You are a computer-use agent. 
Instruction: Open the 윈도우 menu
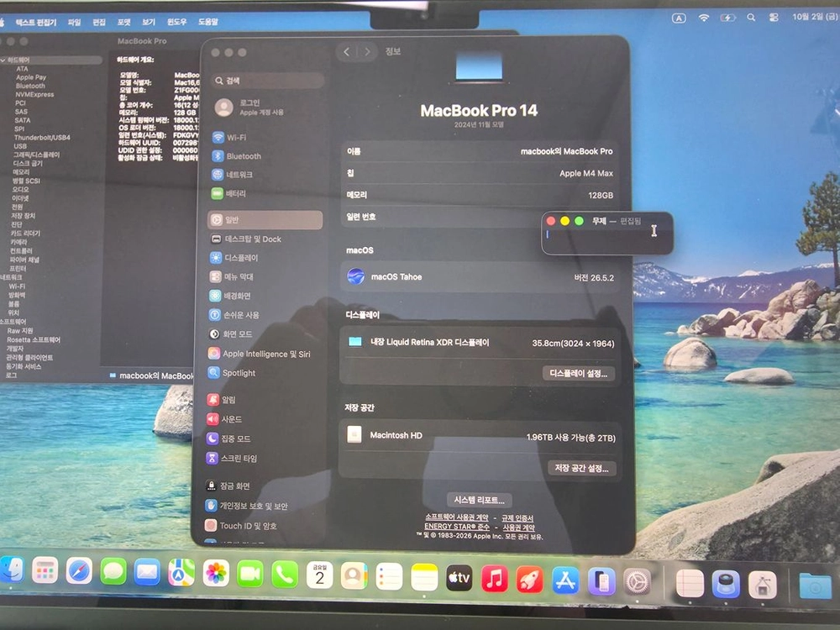[x=176, y=22]
